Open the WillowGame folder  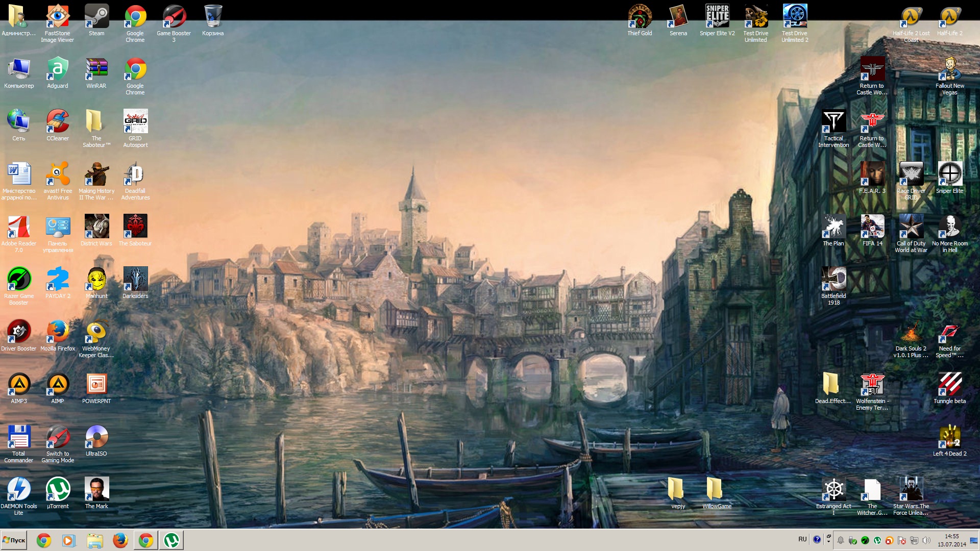[x=717, y=493]
